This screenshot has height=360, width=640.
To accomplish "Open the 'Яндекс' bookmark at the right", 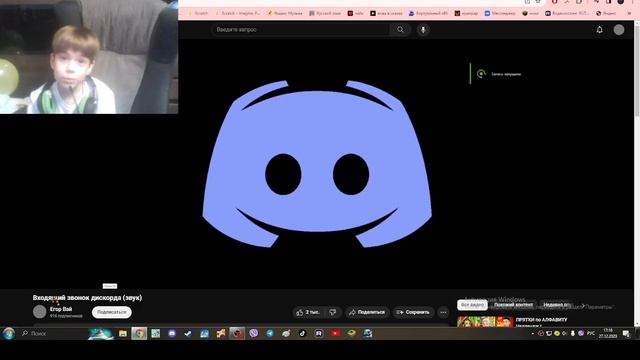I will 606,13.
